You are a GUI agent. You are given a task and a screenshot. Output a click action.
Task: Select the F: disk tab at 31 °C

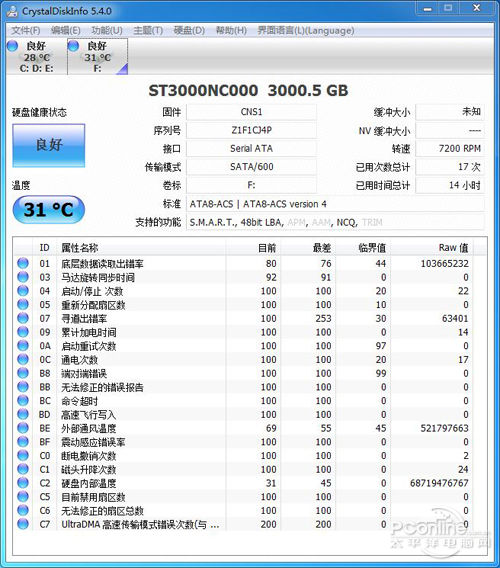coord(97,57)
